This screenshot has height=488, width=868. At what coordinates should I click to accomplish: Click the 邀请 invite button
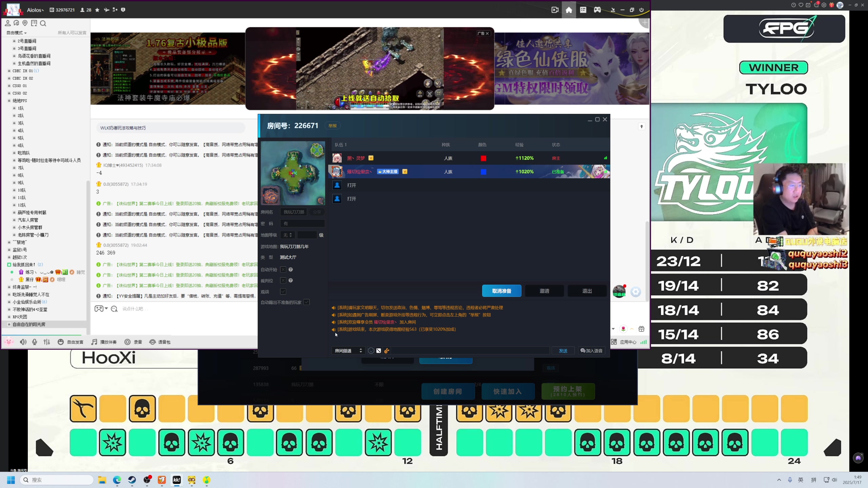544,291
